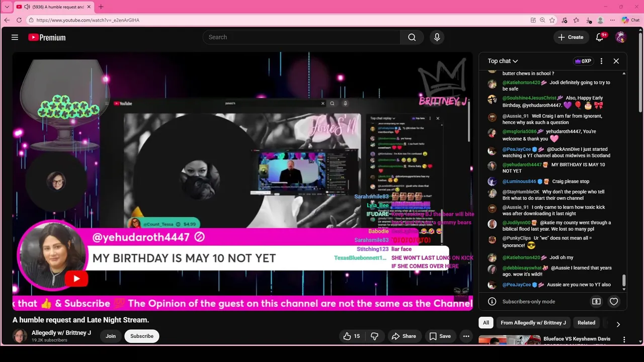
Task: Click the browser address bar URL
Action: coord(88,20)
